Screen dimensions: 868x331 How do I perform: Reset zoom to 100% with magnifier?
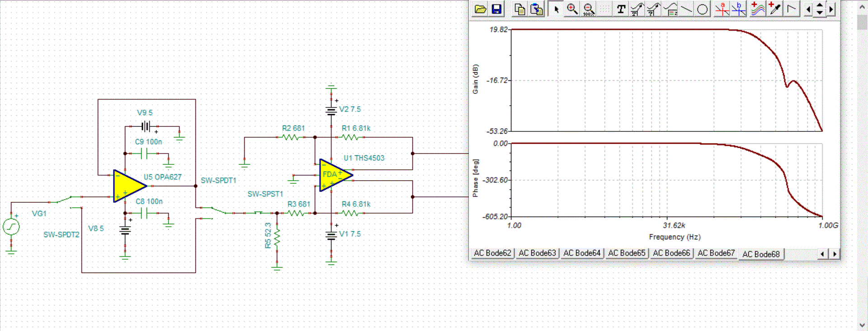[589, 9]
